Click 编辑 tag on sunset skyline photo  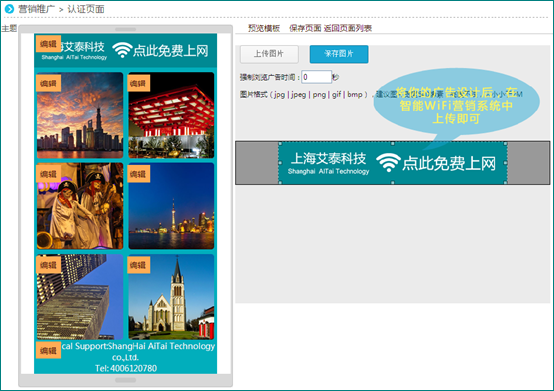click(x=48, y=83)
